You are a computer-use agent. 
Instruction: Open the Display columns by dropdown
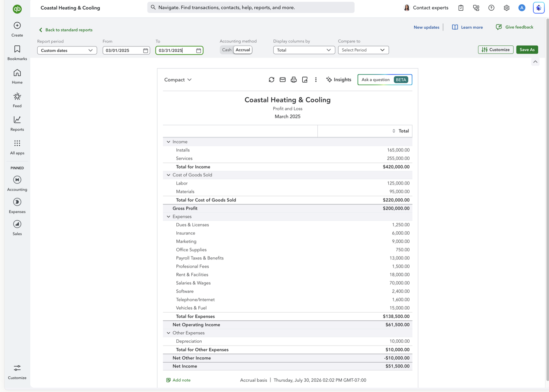click(304, 50)
